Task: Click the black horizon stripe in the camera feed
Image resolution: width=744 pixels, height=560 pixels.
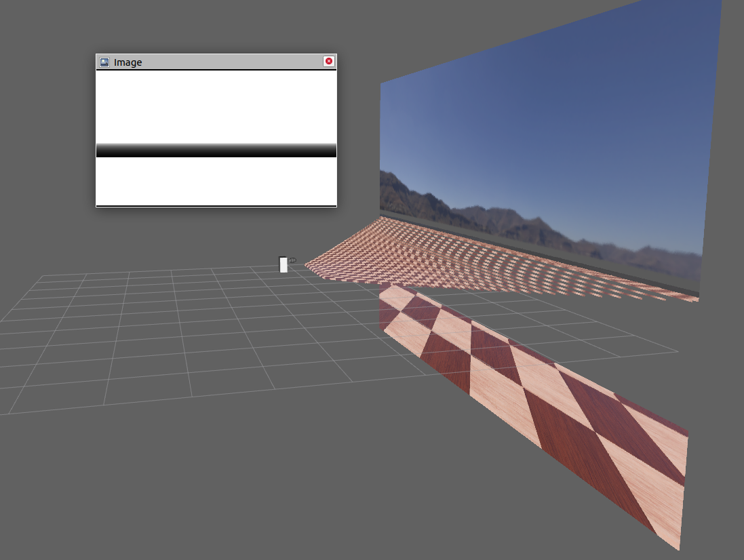Action: click(x=216, y=151)
